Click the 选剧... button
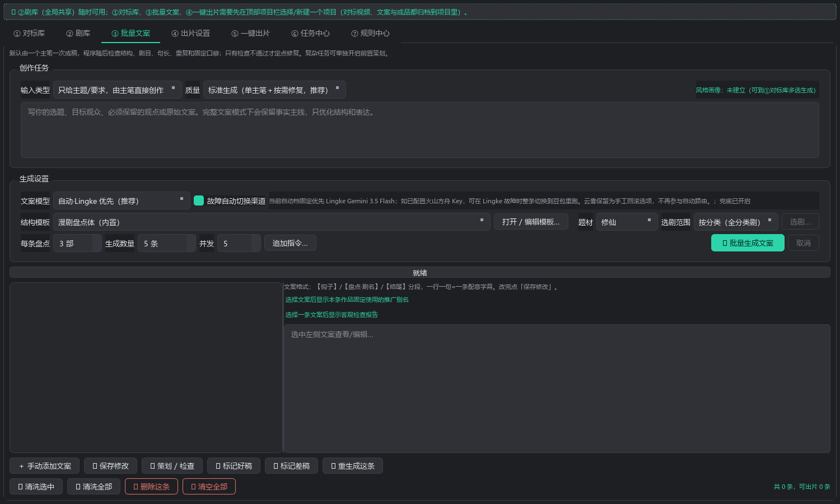The width and height of the screenshot is (840, 504). [800, 222]
